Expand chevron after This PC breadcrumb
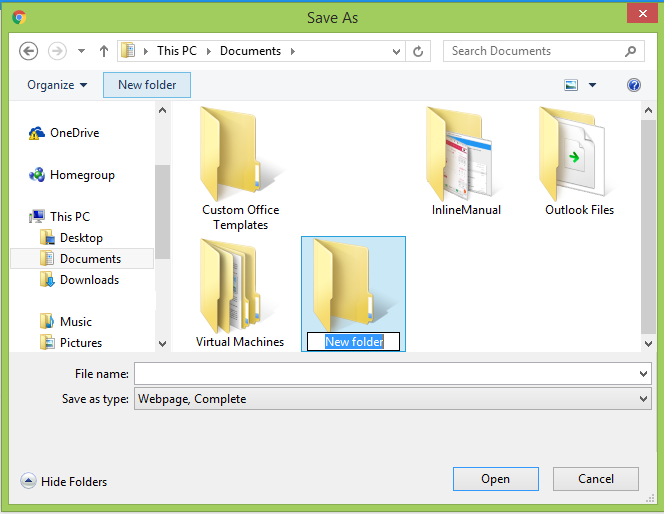Screen dimensions: 664x514 click(x=208, y=51)
